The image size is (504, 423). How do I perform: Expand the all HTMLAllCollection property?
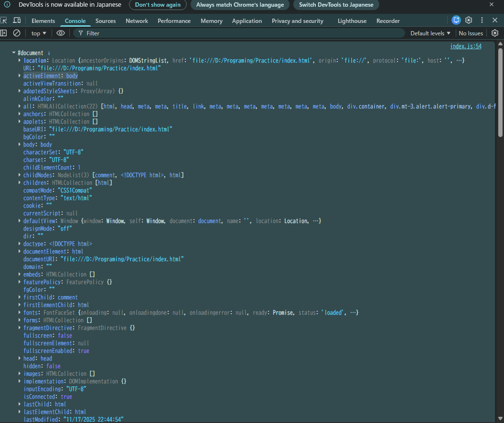[20, 106]
